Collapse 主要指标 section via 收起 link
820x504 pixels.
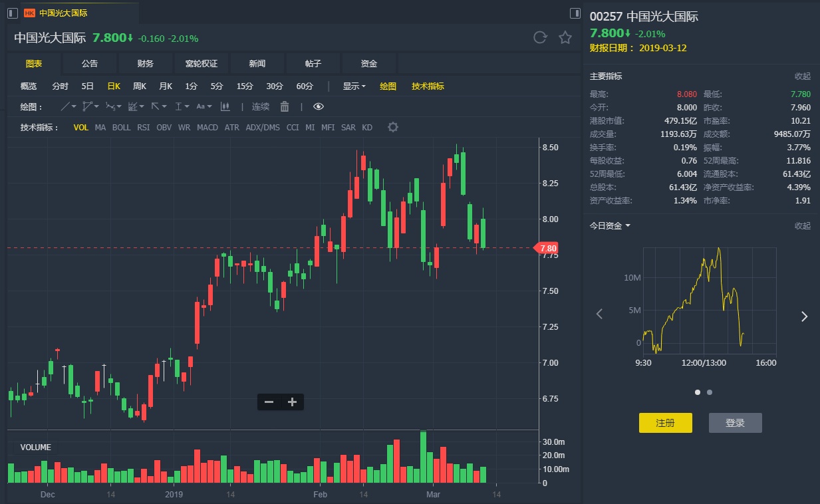(802, 76)
